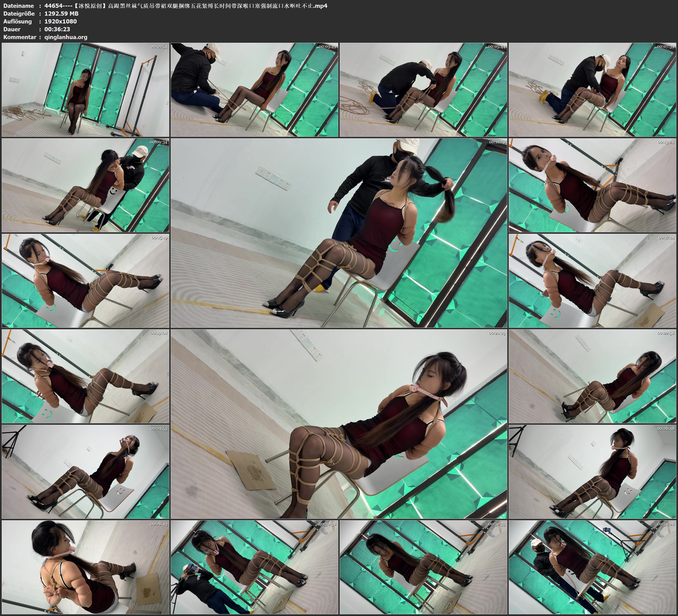678x616 pixels.
Task: Click the qinglanhua.org comment text
Action: coord(66,37)
